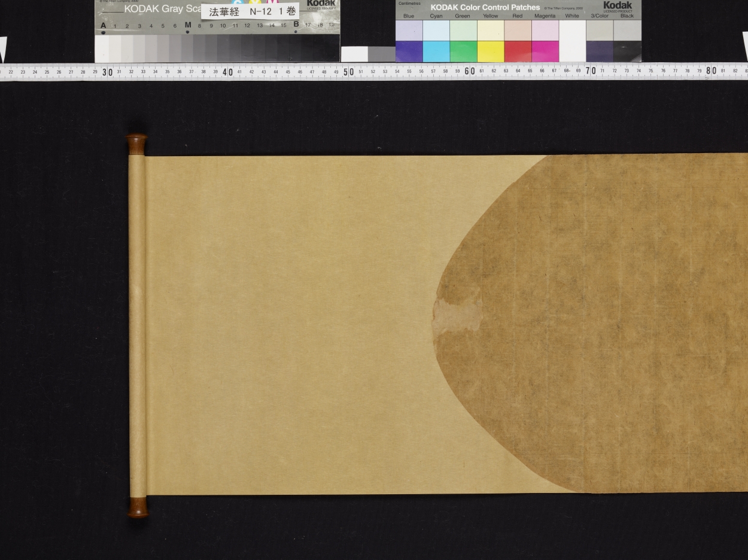This screenshot has width=748, height=560.
Task: Click the 'White' label on color chart
Action: click(x=572, y=16)
